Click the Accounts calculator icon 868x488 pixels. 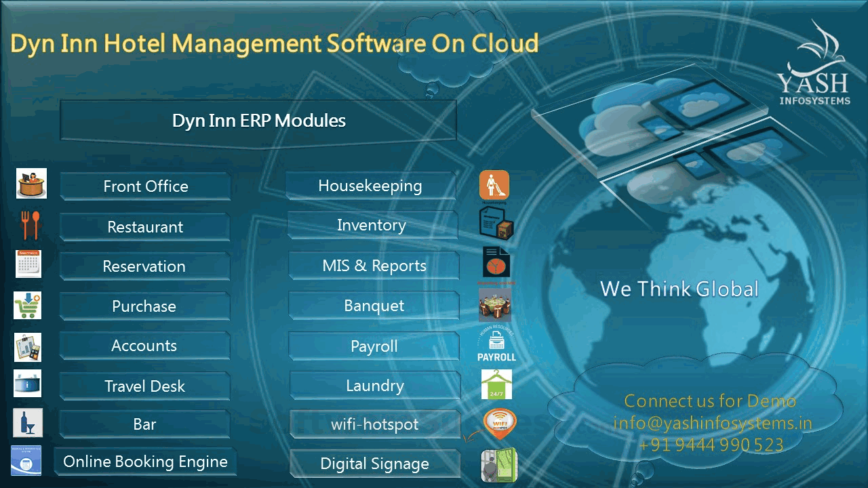point(28,347)
